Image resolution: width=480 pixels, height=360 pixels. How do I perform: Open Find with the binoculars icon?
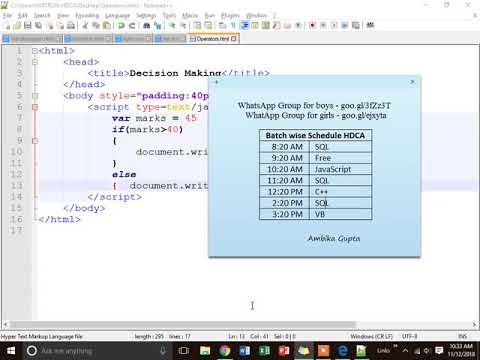pos(146,25)
